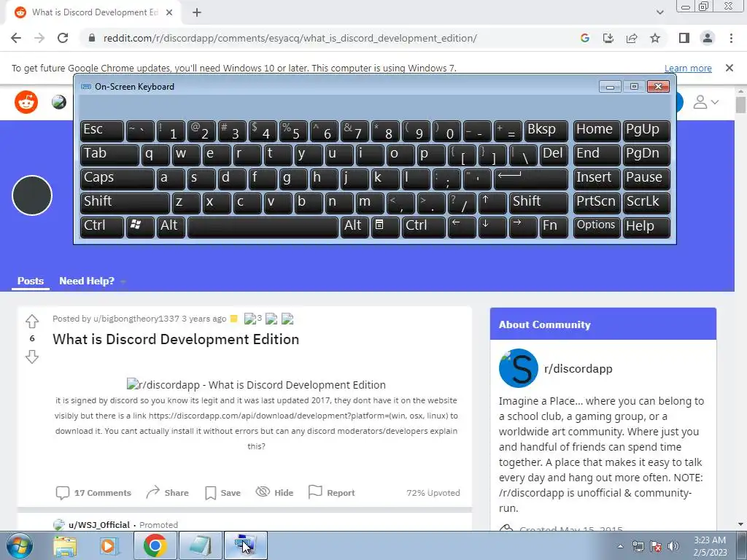Open the Windows Start menu
Screen dimensions: 747x560
[18, 546]
